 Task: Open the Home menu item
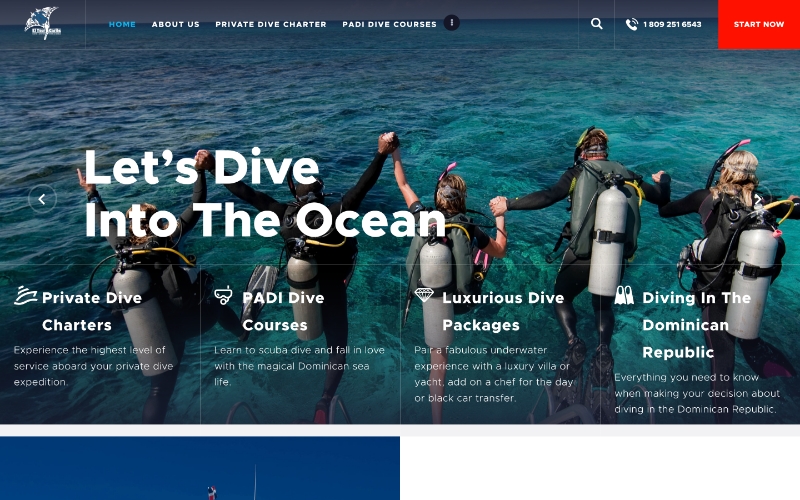coord(122,24)
